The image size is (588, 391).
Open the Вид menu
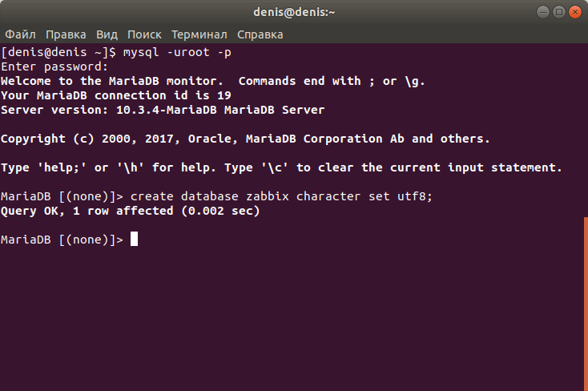pyautogui.click(x=107, y=34)
